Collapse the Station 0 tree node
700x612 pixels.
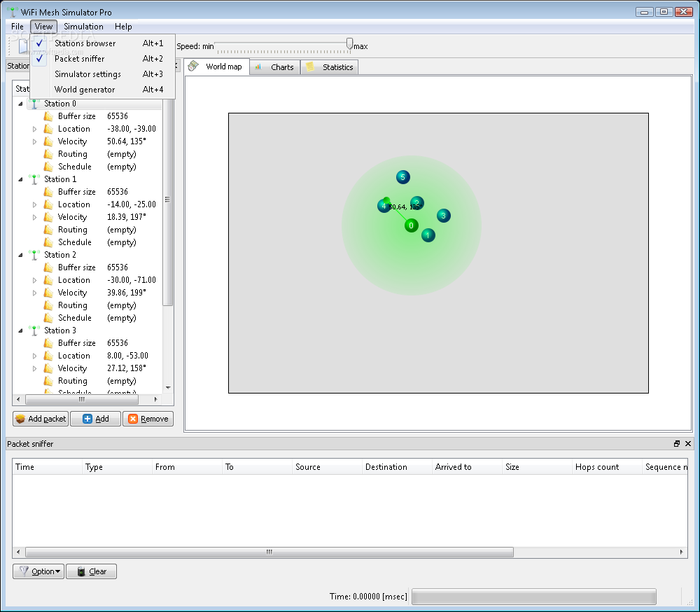click(20, 104)
